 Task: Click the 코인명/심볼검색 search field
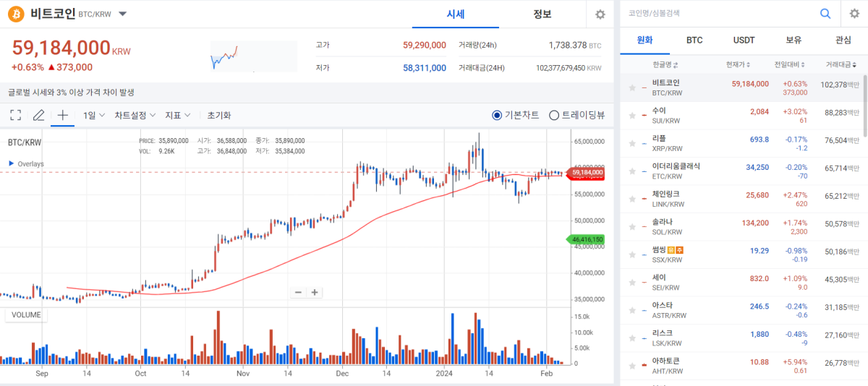(x=716, y=14)
